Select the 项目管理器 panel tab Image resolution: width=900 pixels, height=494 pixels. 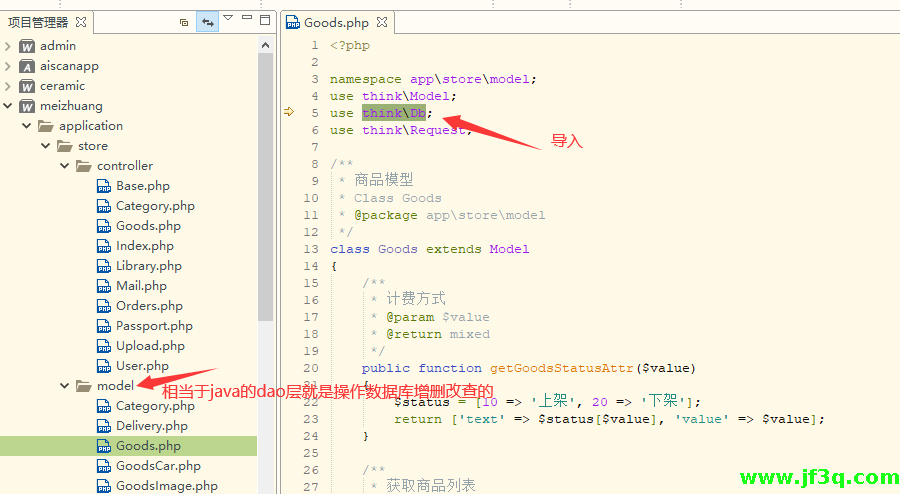click(x=38, y=21)
